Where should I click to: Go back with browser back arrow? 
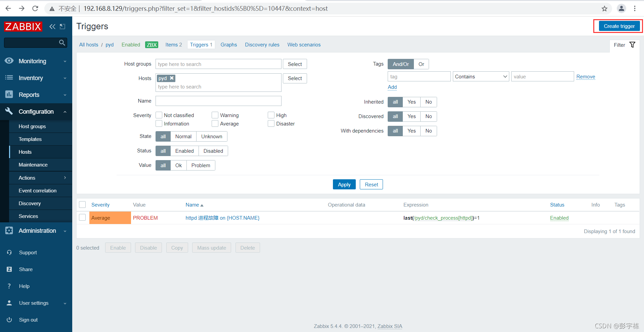coord(8,8)
